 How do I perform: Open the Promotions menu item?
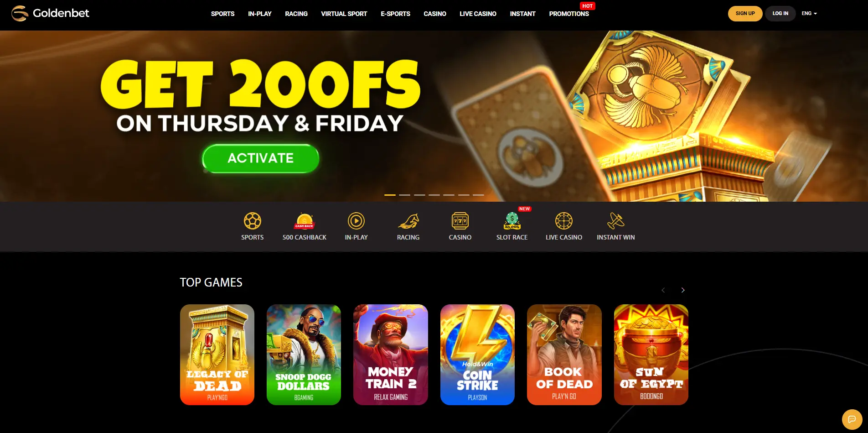click(x=569, y=14)
